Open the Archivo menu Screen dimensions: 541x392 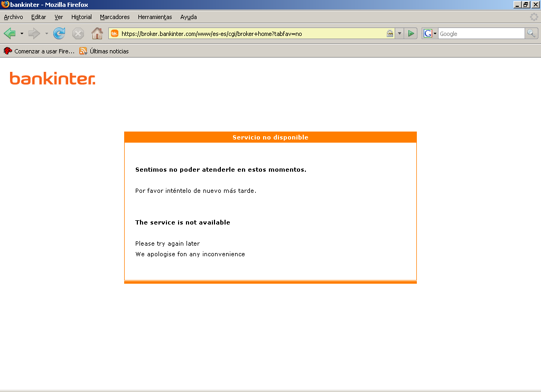13,17
